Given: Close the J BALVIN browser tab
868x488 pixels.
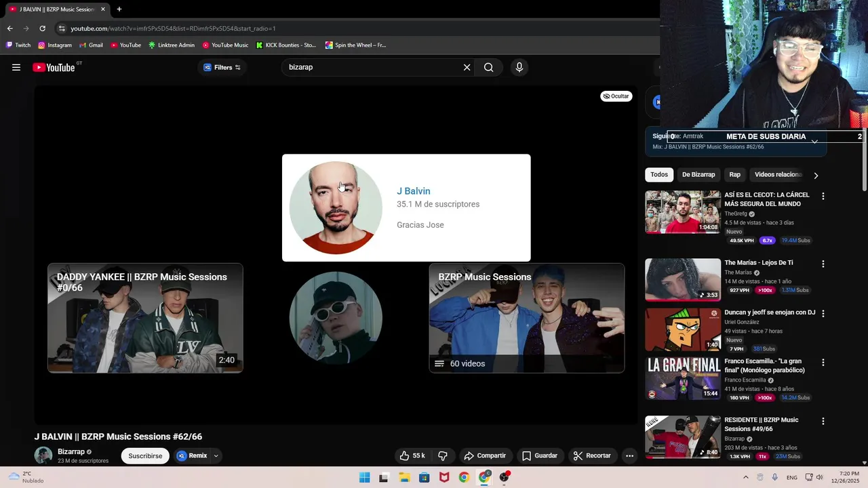Looking at the screenshot, I should 103,9.
